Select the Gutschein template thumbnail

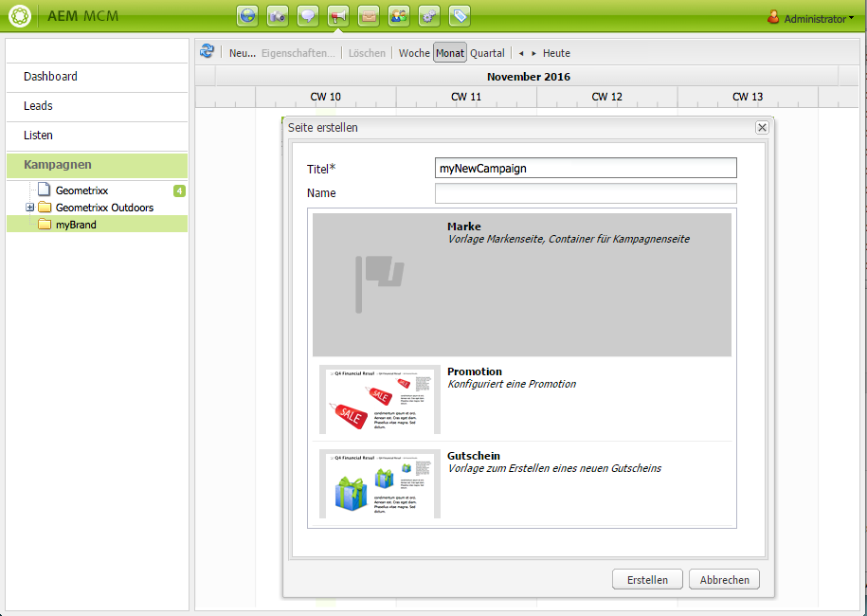click(380, 484)
